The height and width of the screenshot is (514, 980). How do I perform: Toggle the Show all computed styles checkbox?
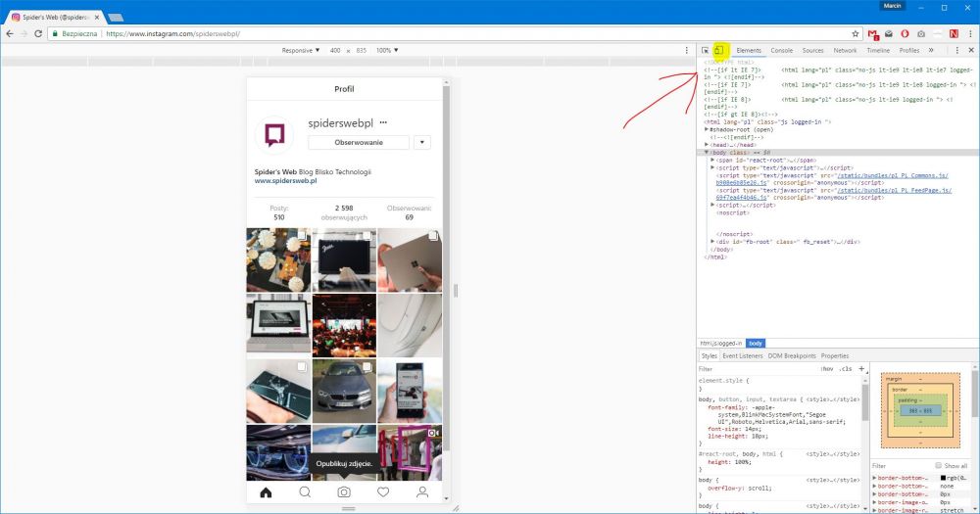[938, 465]
